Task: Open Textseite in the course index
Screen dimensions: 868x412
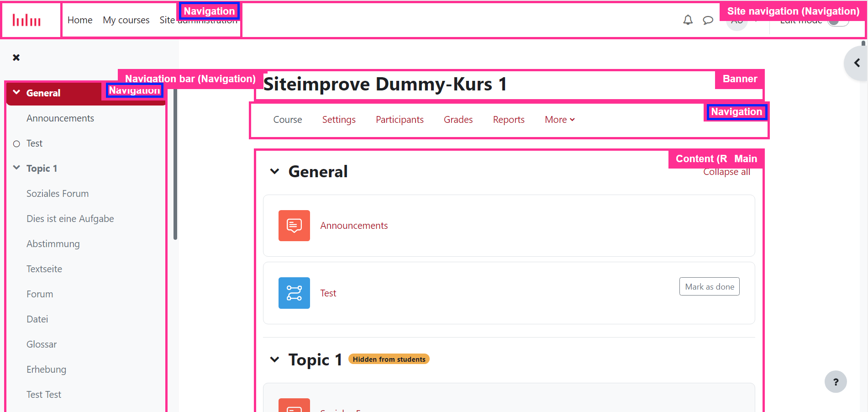Action: point(44,269)
